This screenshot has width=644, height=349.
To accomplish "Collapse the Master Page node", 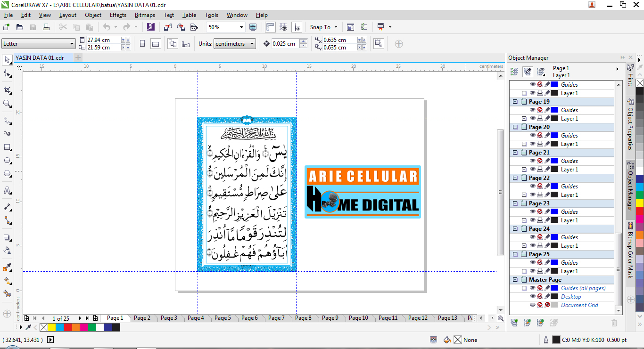I will (515, 280).
